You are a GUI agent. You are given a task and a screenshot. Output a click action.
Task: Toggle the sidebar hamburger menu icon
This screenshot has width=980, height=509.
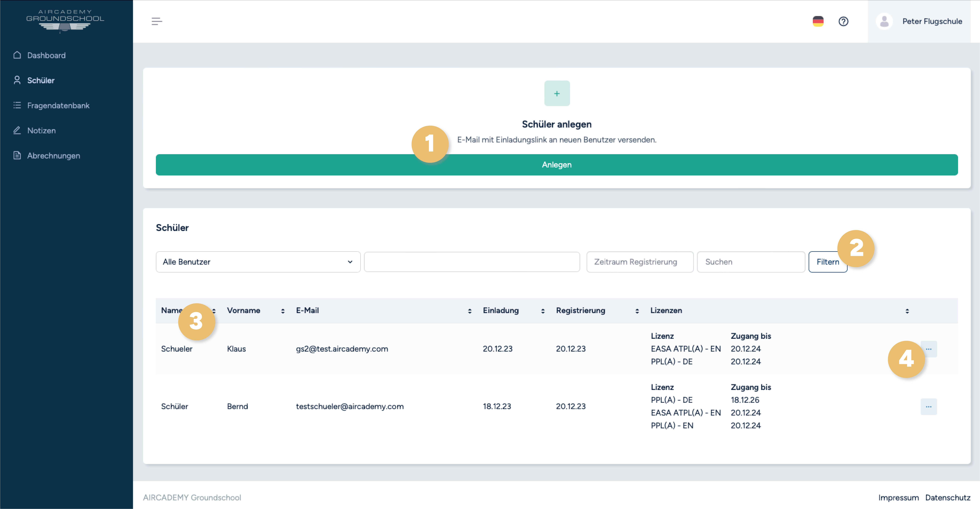pyautogui.click(x=157, y=21)
